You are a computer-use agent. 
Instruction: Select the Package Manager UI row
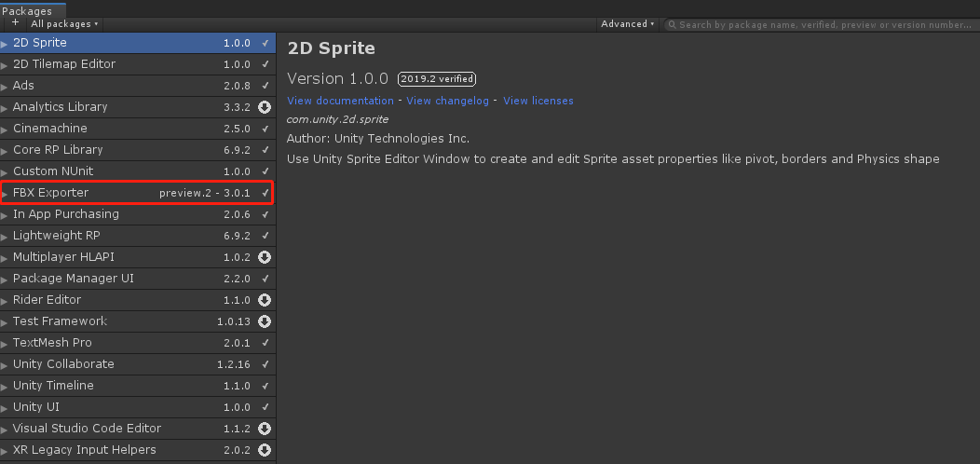pyautogui.click(x=138, y=279)
